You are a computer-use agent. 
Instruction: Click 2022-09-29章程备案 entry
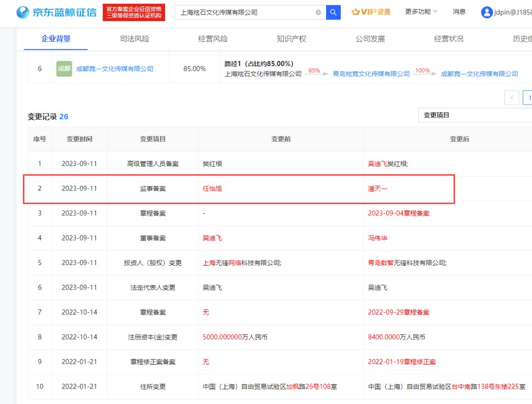pos(399,312)
